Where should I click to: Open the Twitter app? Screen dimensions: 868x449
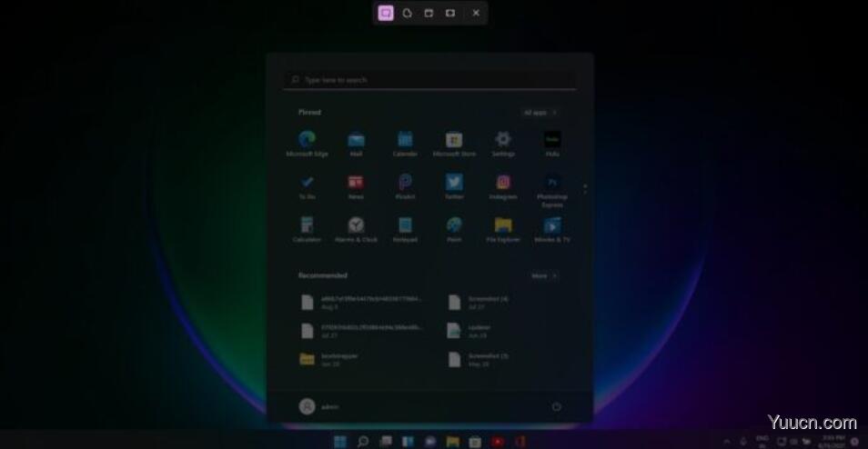click(454, 187)
